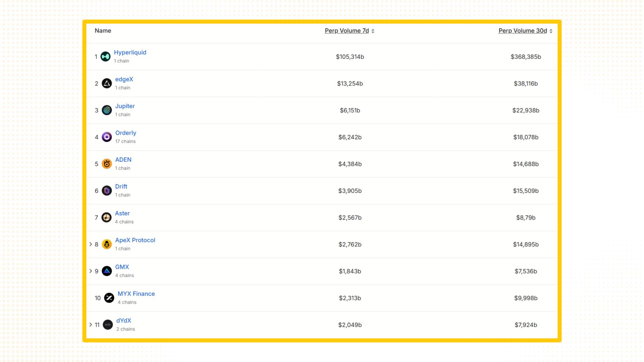The height and width of the screenshot is (362, 644).
Task: Select the $4,384b 7d volume cell
Action: 350,164
